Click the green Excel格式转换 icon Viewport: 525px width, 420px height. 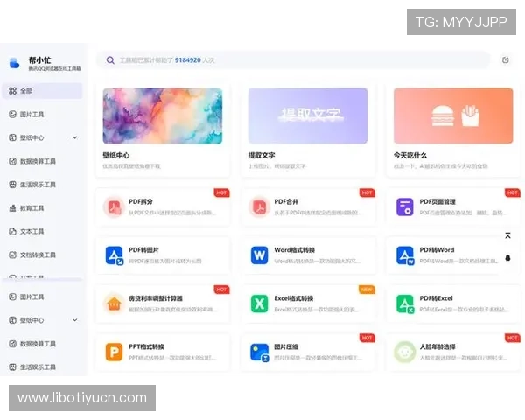260,304
